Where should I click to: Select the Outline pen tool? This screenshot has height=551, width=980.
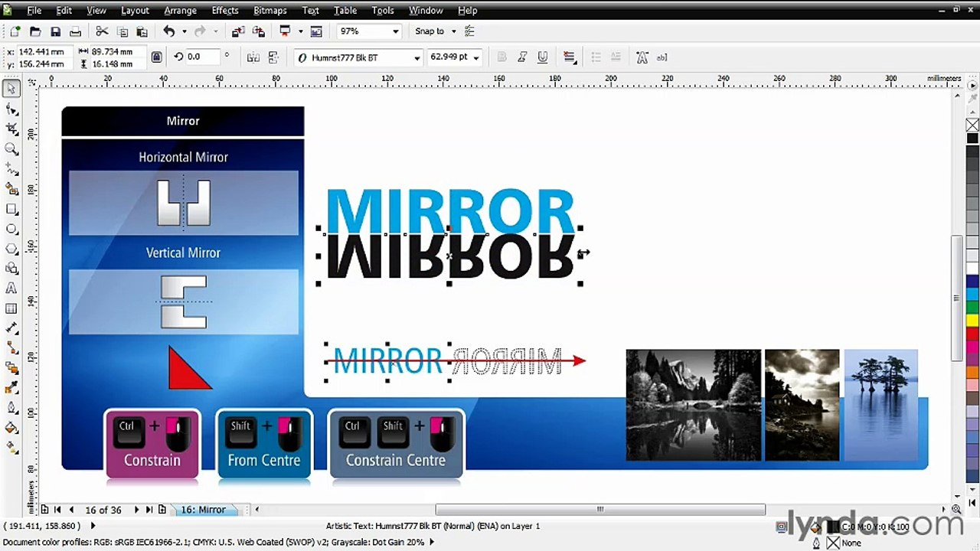[11, 408]
